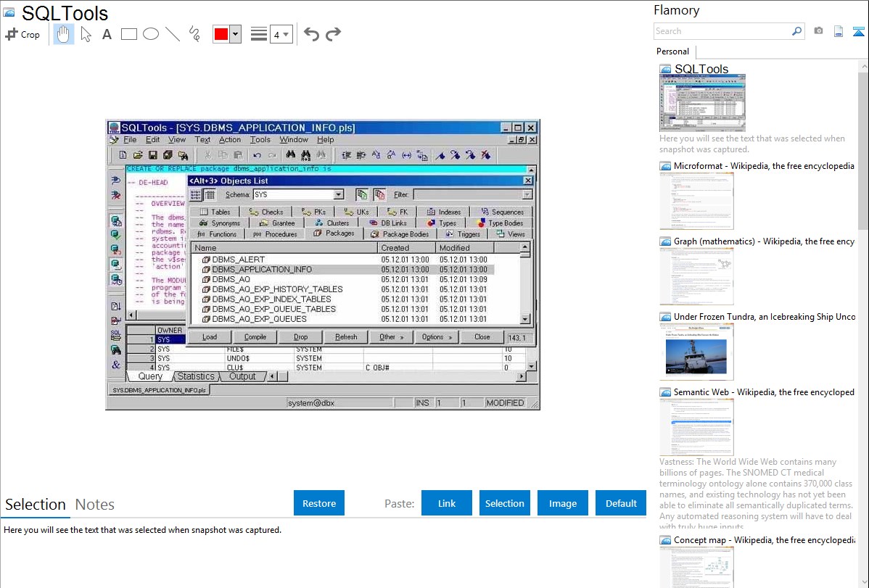The width and height of the screenshot is (869, 588).
Task: Click the Restore button
Action: (319, 503)
